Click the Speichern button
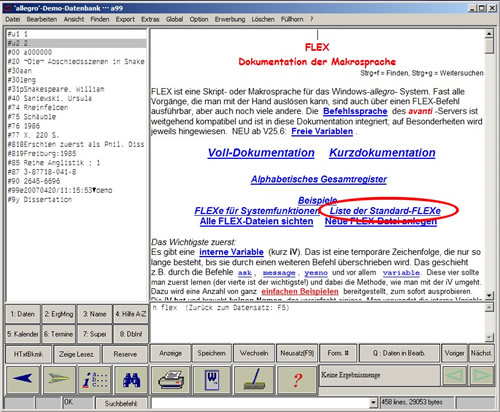500x412 pixels. [212, 353]
